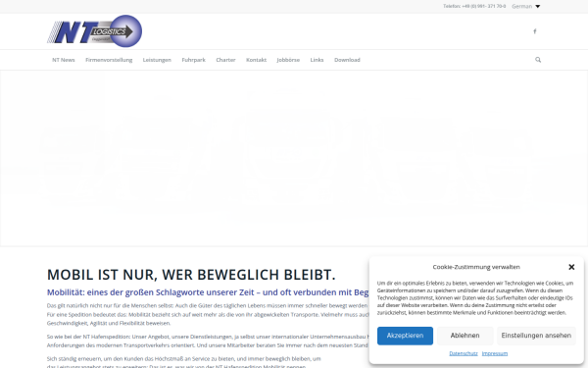Decline cookies with Ablehnen button
The image size is (588, 368).
pos(465,336)
